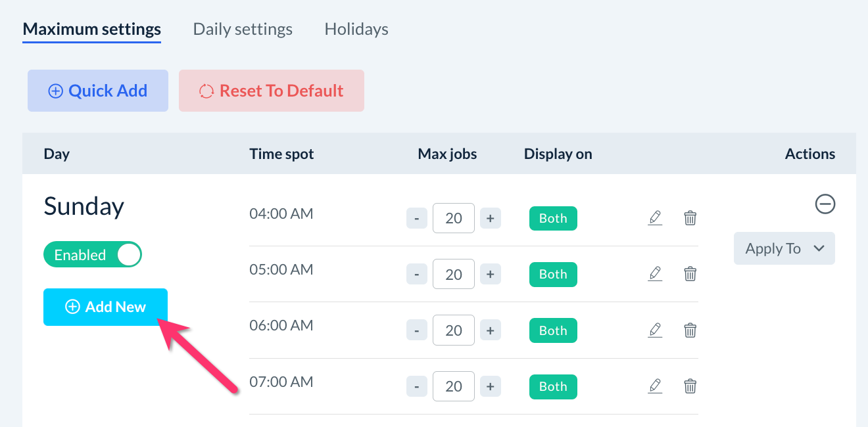Click Add New under Sunday
The height and width of the screenshot is (427, 868).
click(105, 307)
